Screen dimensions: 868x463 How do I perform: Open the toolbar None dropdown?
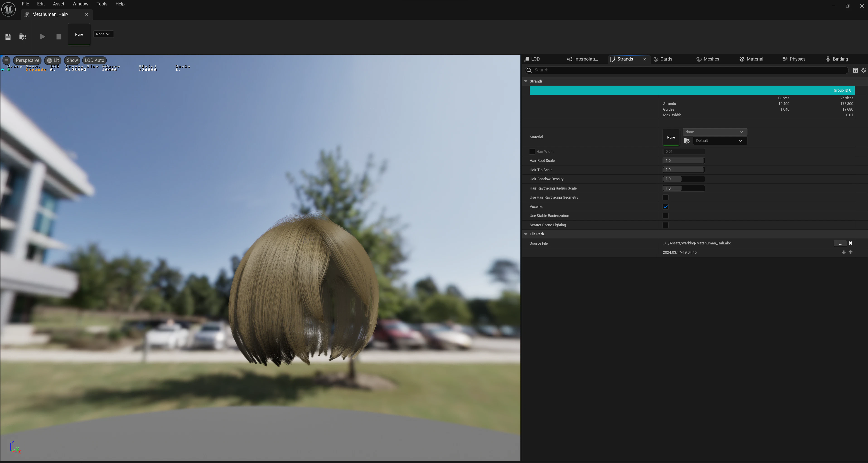103,34
